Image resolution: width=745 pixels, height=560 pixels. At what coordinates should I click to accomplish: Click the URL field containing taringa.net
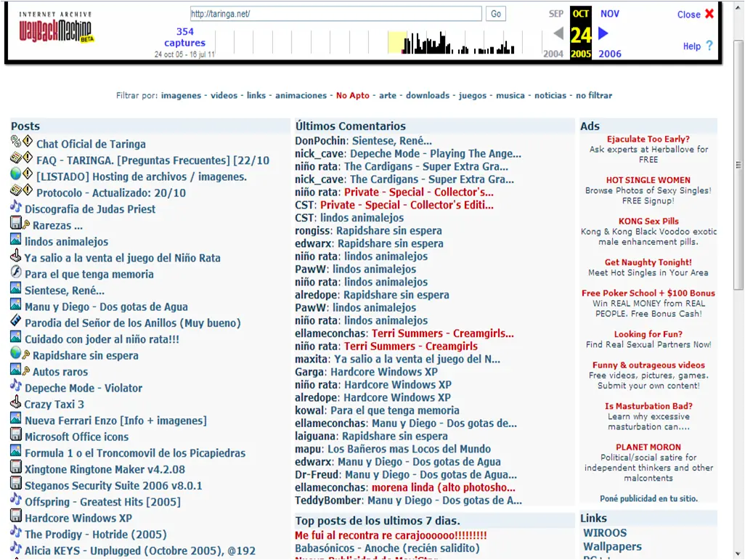coord(335,14)
